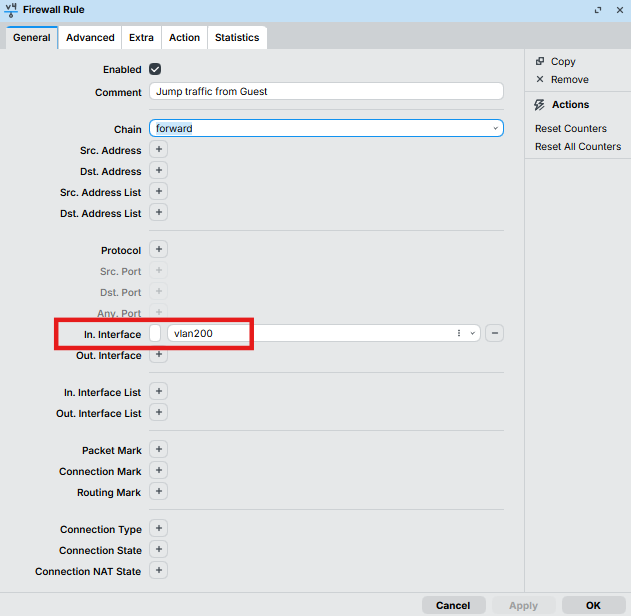Click the Remove X icon
The image size is (631, 616).
(x=540, y=79)
